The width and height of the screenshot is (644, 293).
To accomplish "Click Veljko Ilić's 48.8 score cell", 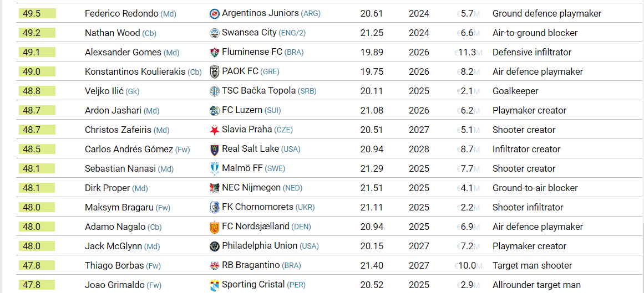I will click(x=37, y=91).
